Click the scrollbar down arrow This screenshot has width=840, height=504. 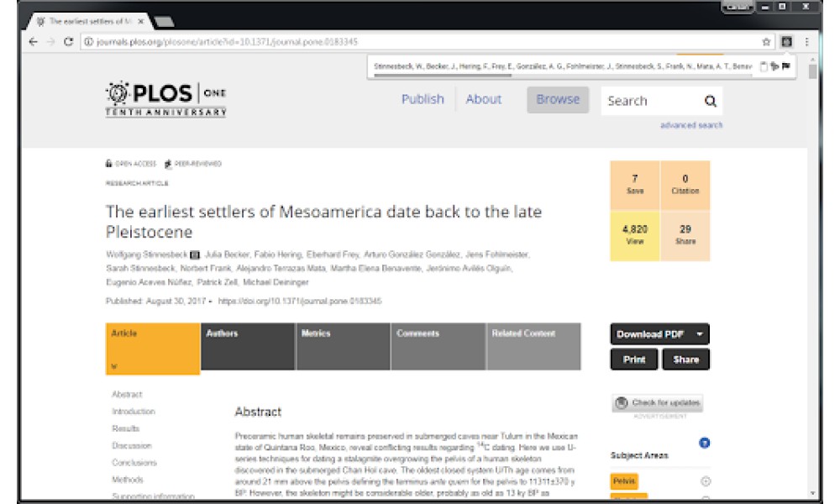pyautogui.click(x=812, y=493)
